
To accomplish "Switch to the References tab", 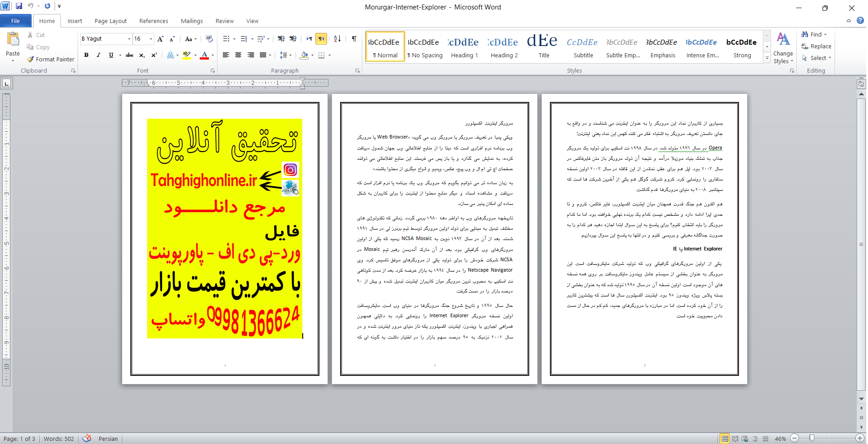I will [154, 21].
